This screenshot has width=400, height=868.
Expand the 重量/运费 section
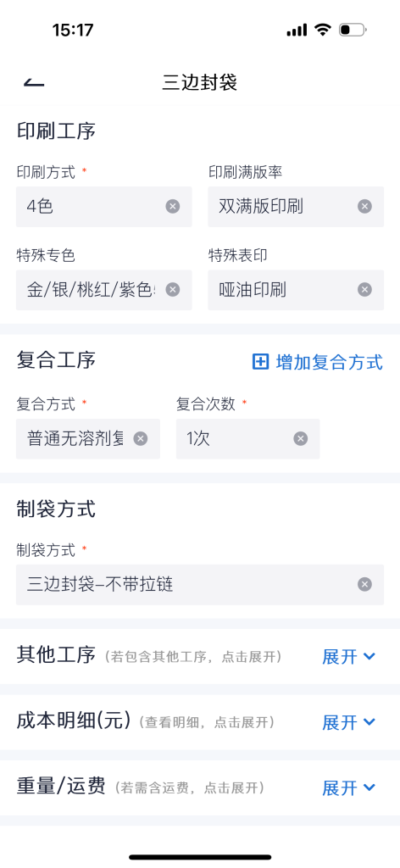point(348,788)
